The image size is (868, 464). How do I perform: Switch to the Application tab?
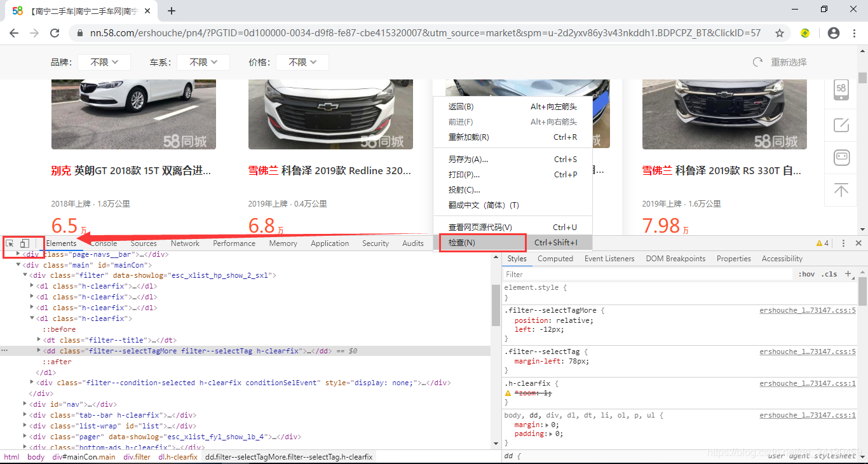(x=330, y=243)
